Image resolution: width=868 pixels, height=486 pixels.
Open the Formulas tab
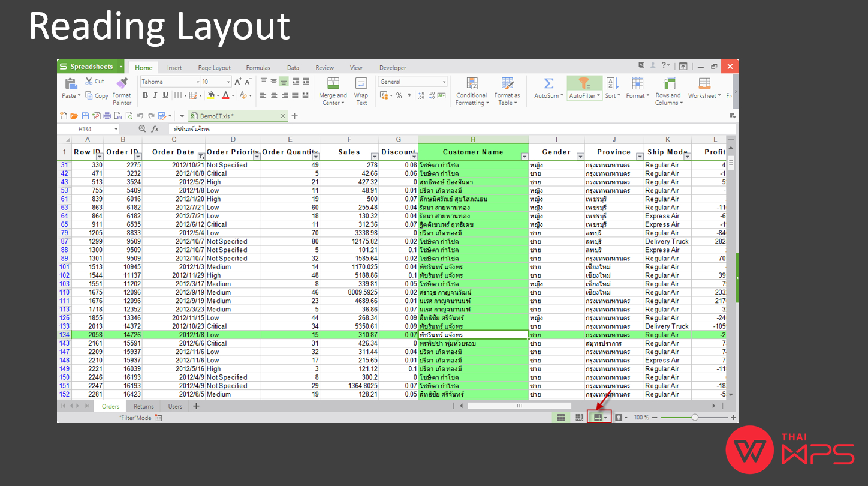(x=258, y=68)
